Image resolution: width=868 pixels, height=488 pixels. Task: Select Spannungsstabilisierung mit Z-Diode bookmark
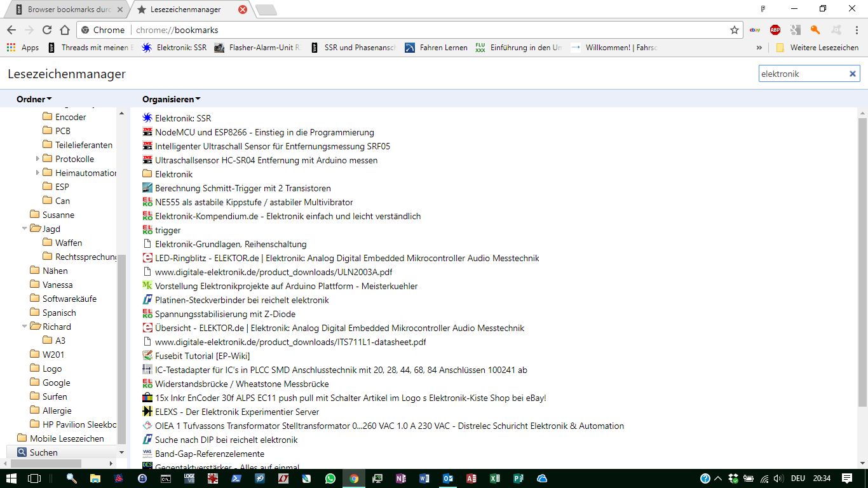[219, 314]
